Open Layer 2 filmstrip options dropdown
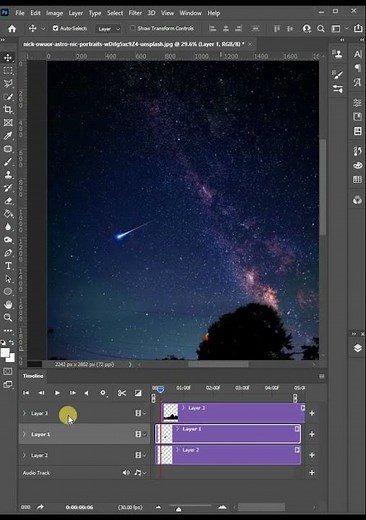The image size is (366, 520). [x=140, y=455]
